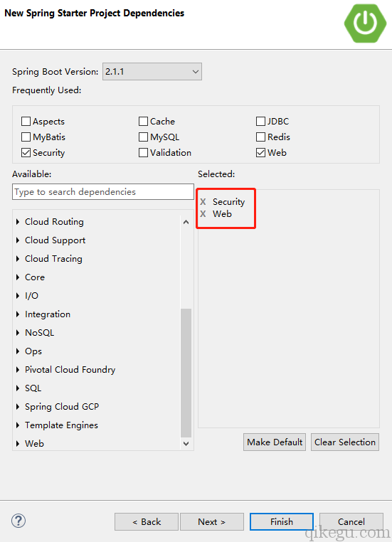Viewport: 392px width, 542px height.
Task: Open the Spring Boot Version dropdown
Action: [152, 72]
